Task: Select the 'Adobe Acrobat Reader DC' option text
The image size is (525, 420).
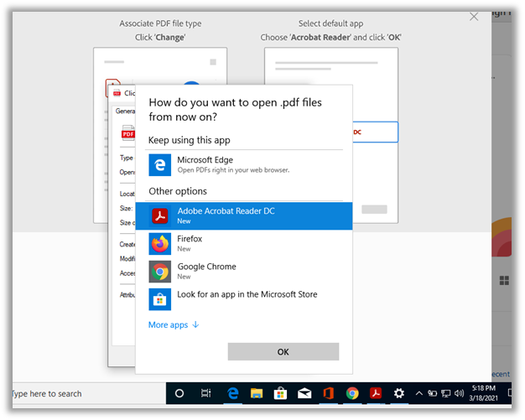Action: coord(226,210)
